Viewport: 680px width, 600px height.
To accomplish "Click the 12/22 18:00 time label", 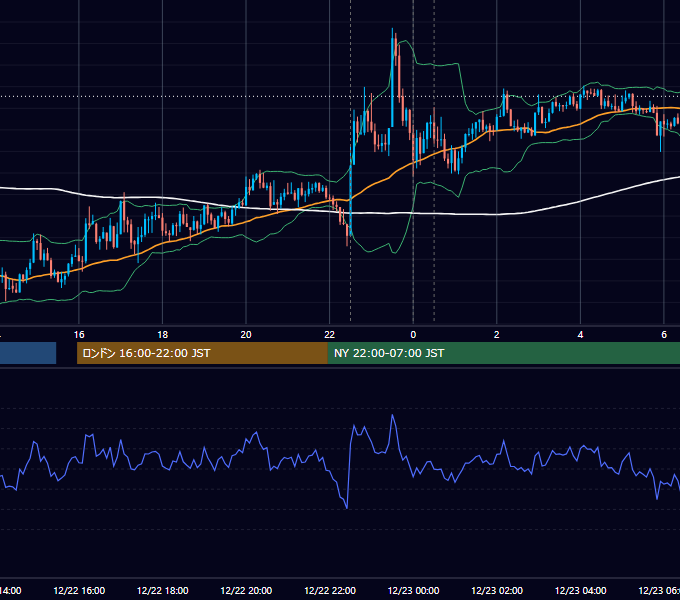I will 163,590.
